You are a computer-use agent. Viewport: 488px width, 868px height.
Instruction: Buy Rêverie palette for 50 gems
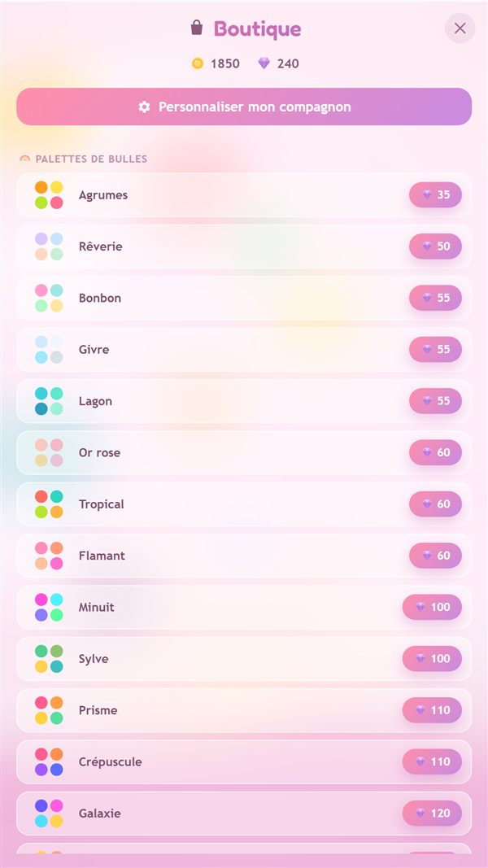tap(435, 246)
